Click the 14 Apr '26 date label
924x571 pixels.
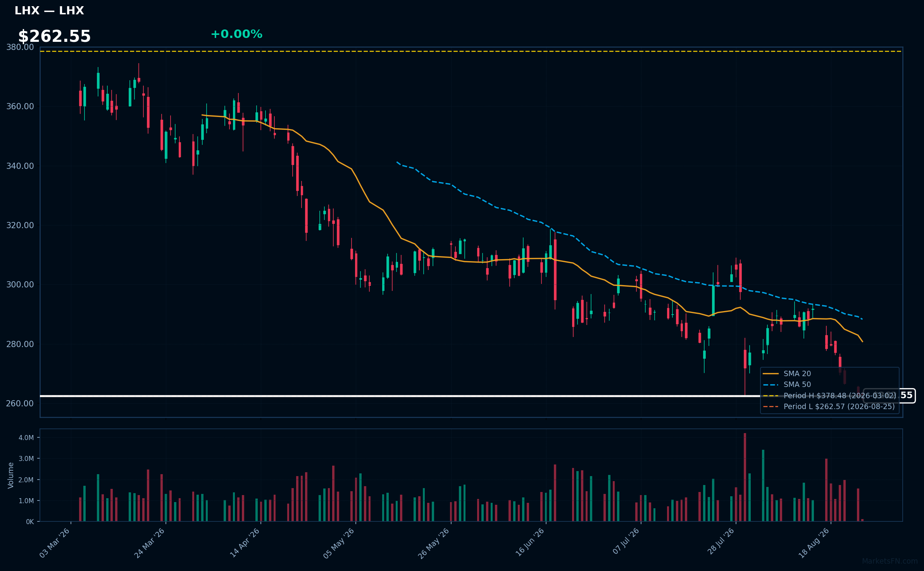[x=245, y=543]
